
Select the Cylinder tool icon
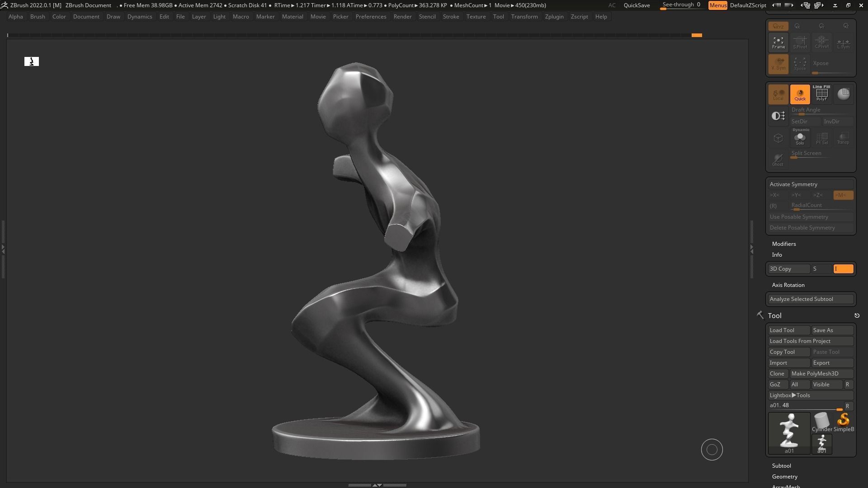coord(822,423)
